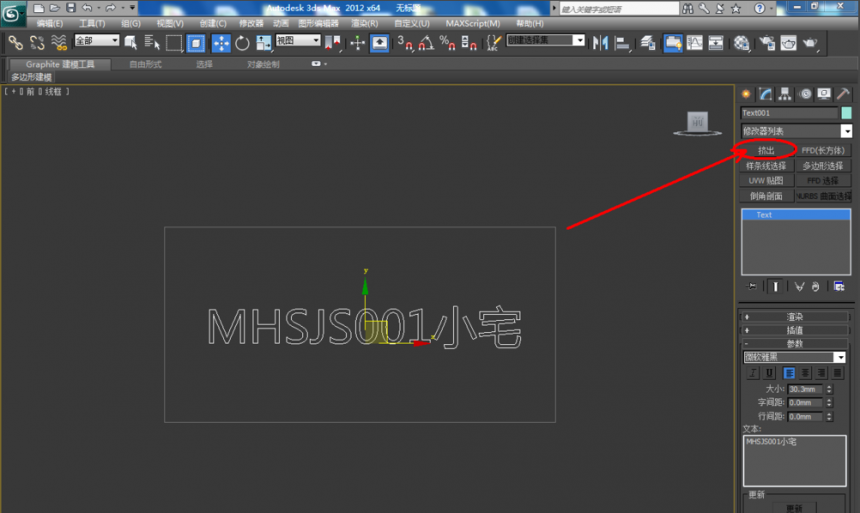Open the reference coordinate 视图 dropdown
This screenshot has width=860, height=513.
point(298,41)
